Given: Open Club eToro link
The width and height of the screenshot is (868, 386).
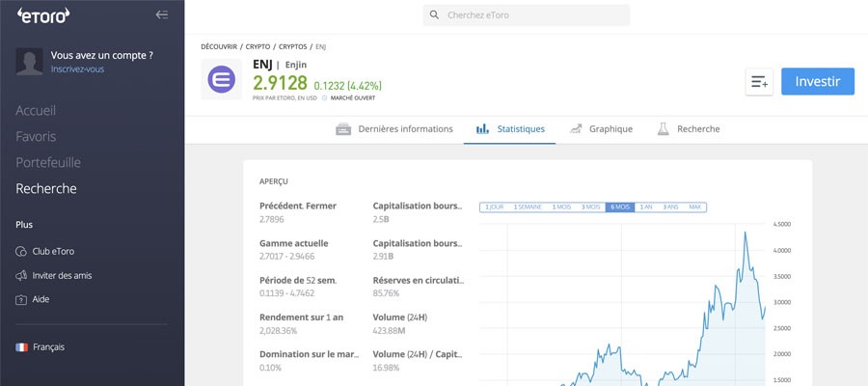Looking at the screenshot, I should 53,252.
